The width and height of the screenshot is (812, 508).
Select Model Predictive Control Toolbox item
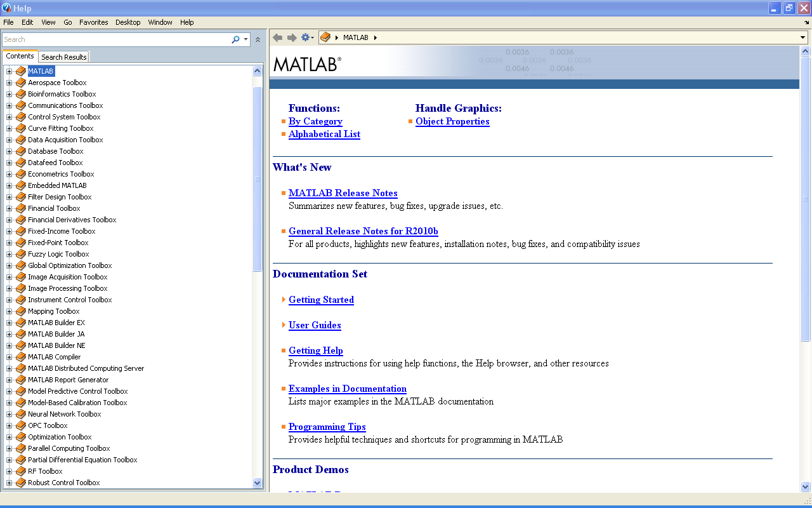[78, 391]
